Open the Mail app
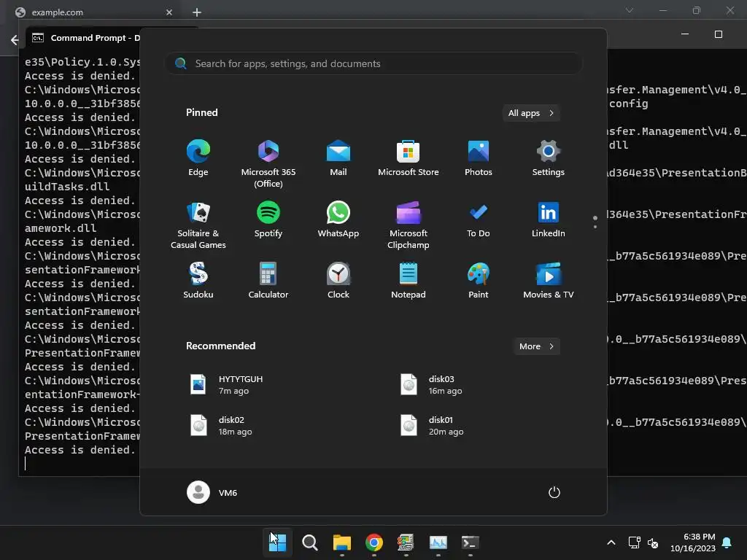747x560 pixels. pos(338,158)
